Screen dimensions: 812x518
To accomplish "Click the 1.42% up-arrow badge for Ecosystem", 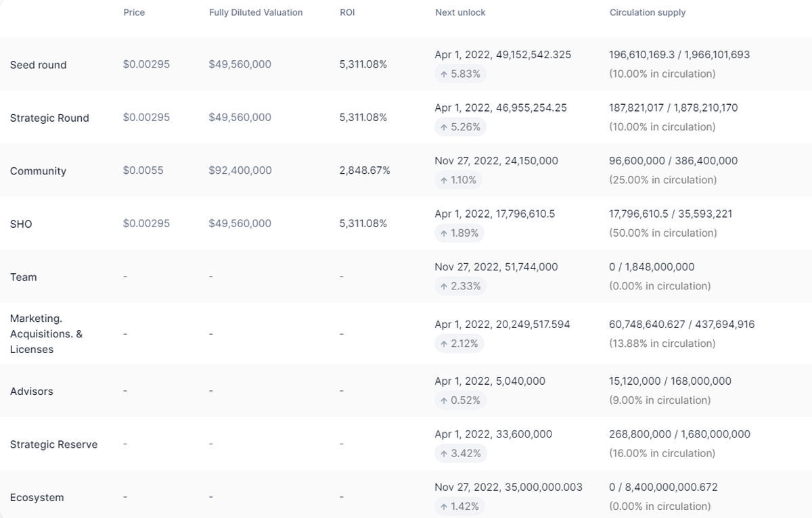I will click(459, 507).
